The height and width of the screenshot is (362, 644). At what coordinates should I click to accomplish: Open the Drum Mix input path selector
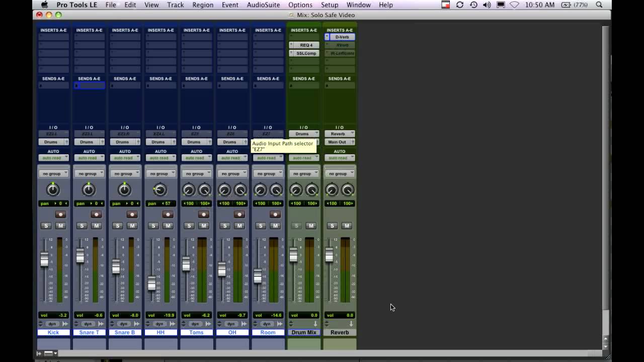point(304,134)
